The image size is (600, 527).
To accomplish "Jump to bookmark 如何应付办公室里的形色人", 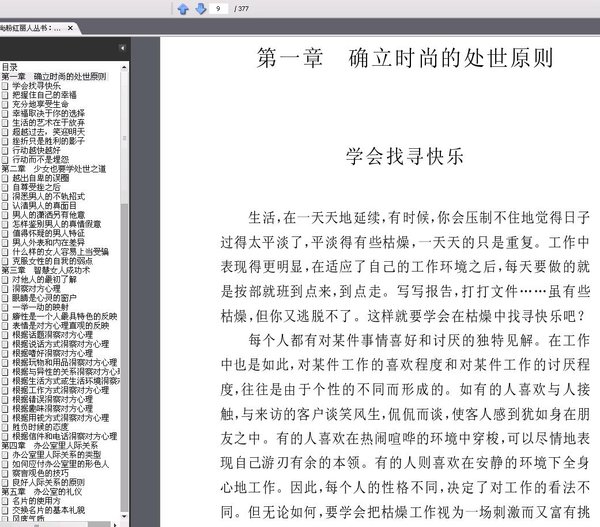I will coord(60,464).
